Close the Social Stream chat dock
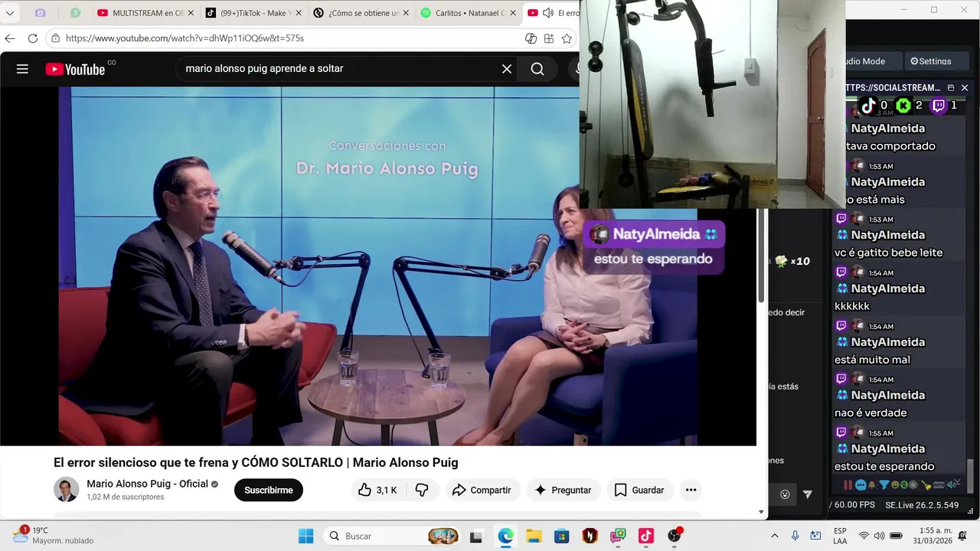Image resolution: width=980 pixels, height=551 pixels. [965, 88]
